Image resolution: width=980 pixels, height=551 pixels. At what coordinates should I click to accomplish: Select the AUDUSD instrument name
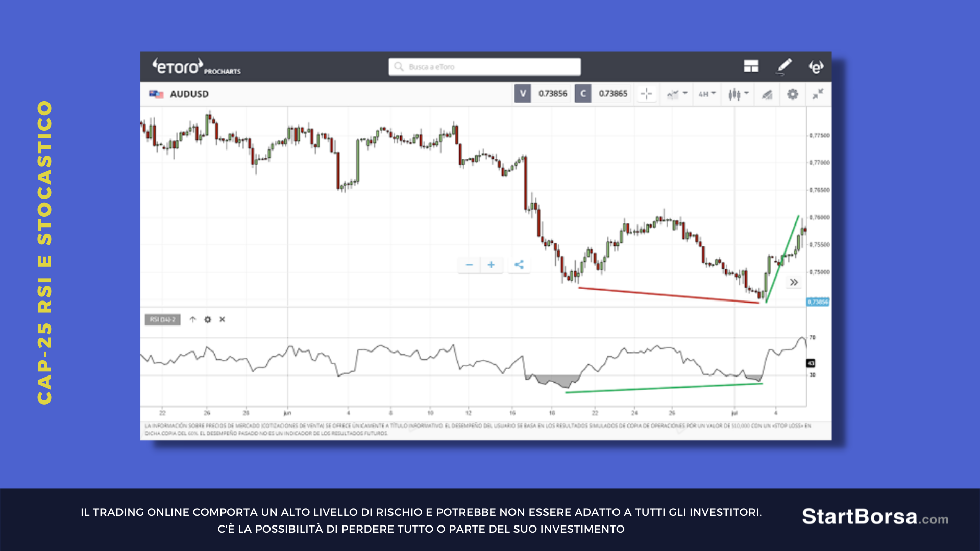189,94
